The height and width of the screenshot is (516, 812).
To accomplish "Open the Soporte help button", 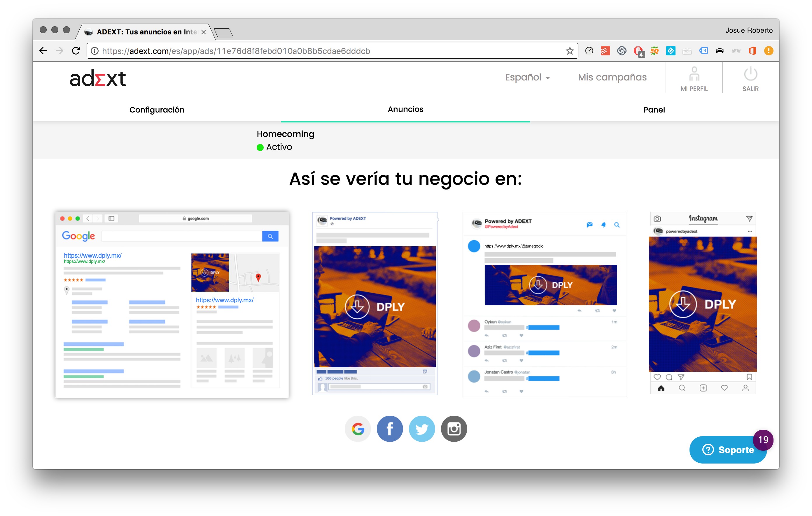I will click(728, 450).
